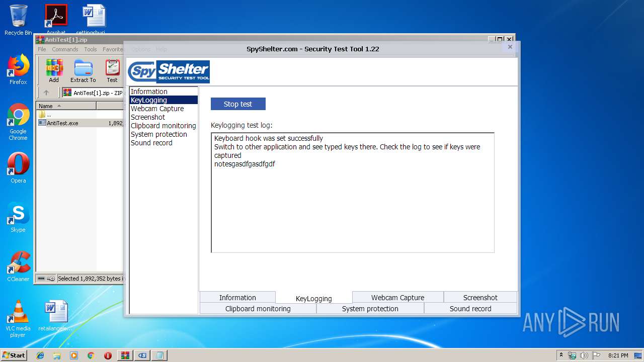
Task: Click the volume speaker tray icon
Action: [584, 355]
